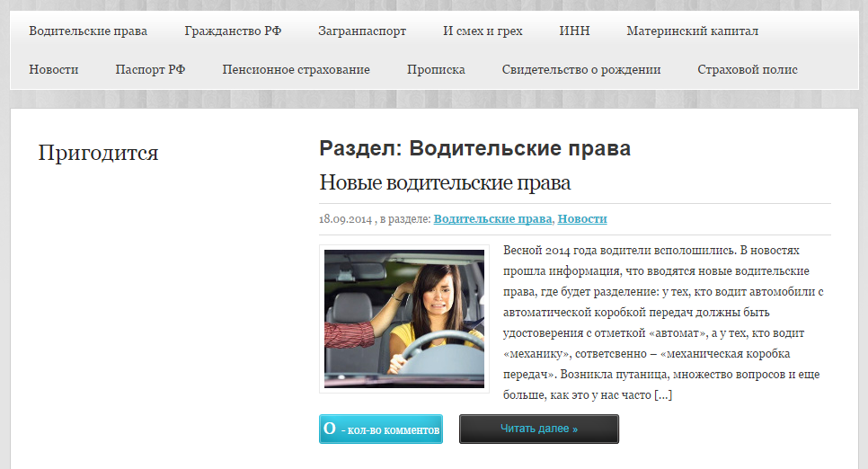Open the Водительские права menu item
This screenshot has height=469, width=868.
point(88,31)
